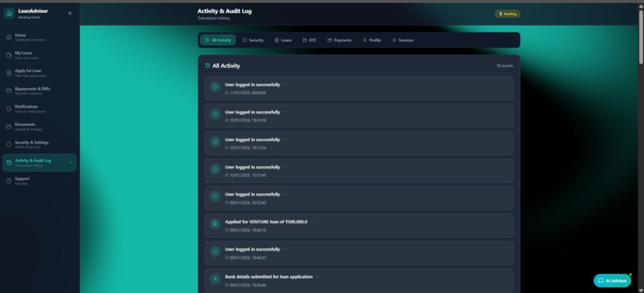This screenshot has width=644, height=293.
Task: Click the Home sidebar icon
Action: click(x=9, y=37)
